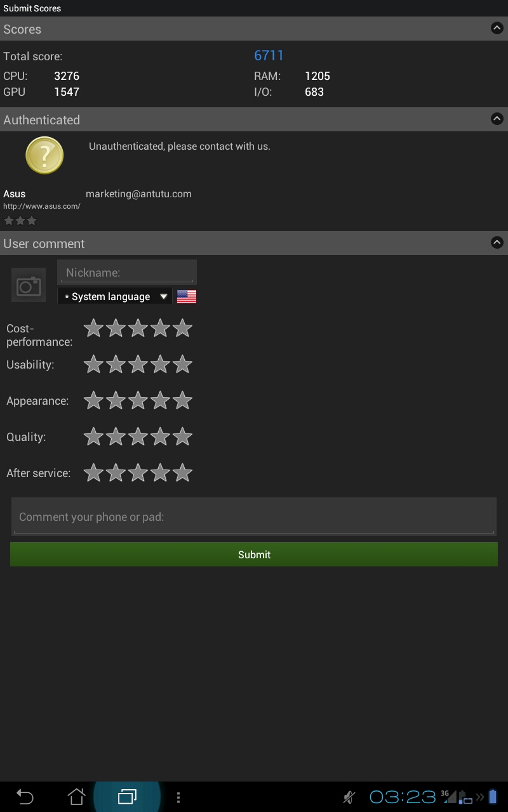Viewport: 508px width, 812px height.
Task: Rate Appearance one star
Action: [x=93, y=400]
